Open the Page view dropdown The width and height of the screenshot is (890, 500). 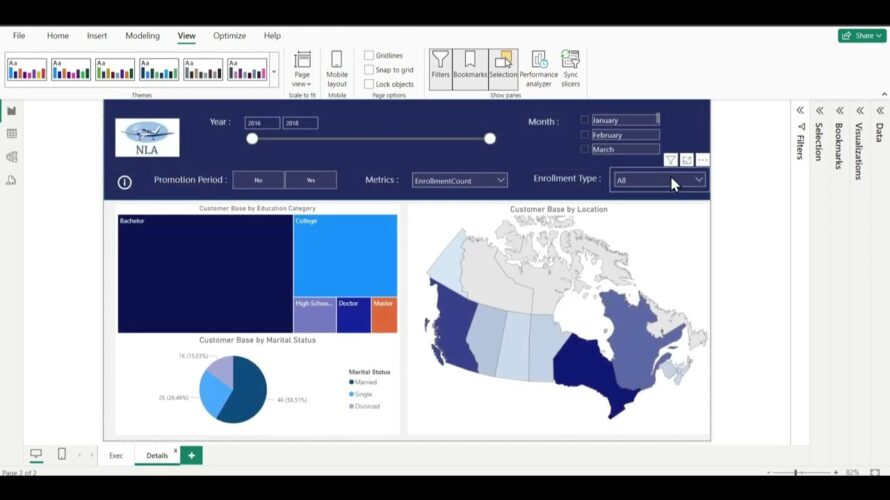click(302, 69)
